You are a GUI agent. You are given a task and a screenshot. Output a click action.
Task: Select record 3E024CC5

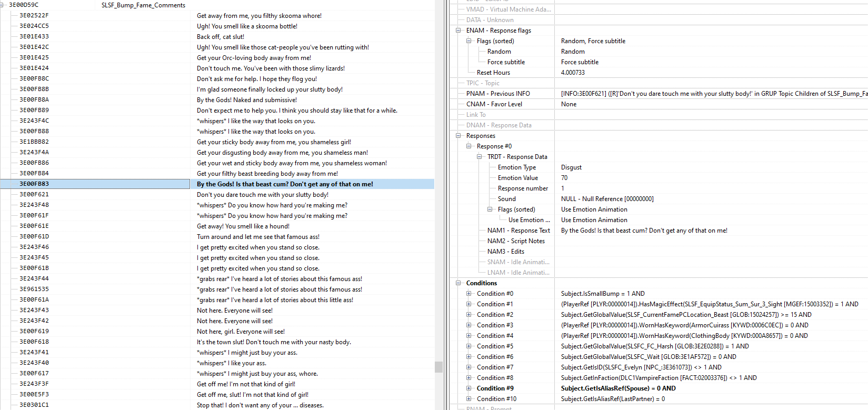pyautogui.click(x=217, y=26)
